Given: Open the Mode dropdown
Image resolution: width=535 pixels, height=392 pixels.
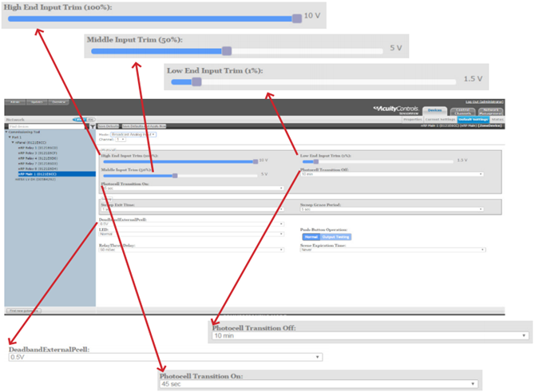Looking at the screenshot, I should click(x=133, y=135).
